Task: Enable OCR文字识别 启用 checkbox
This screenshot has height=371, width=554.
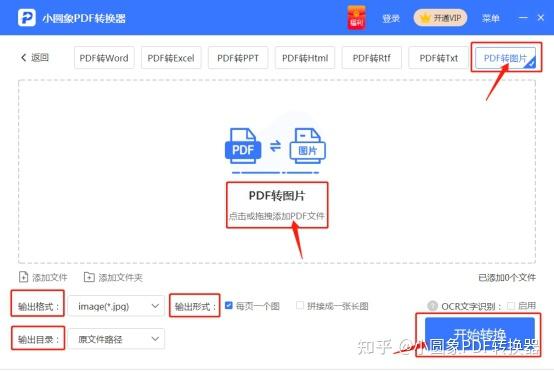Action: [x=511, y=306]
